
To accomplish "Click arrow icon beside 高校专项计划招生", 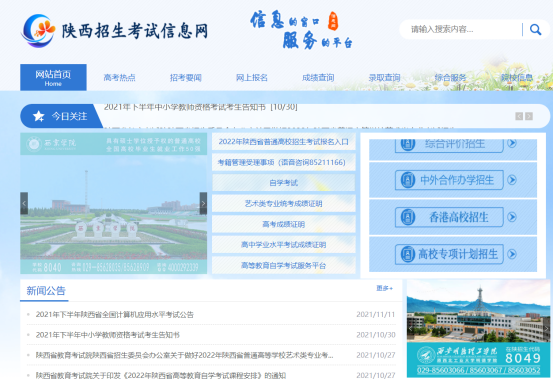I will coord(512,254).
